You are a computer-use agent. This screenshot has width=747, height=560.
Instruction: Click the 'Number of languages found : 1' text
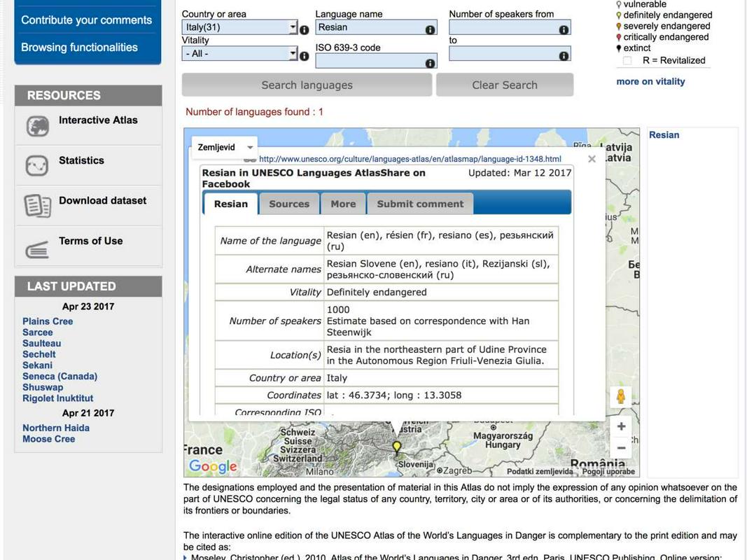pyautogui.click(x=254, y=112)
